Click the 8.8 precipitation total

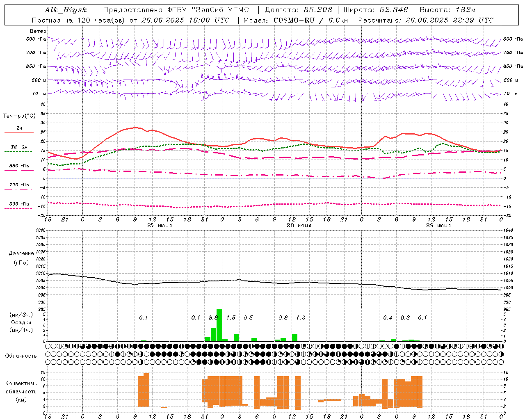[213, 318]
